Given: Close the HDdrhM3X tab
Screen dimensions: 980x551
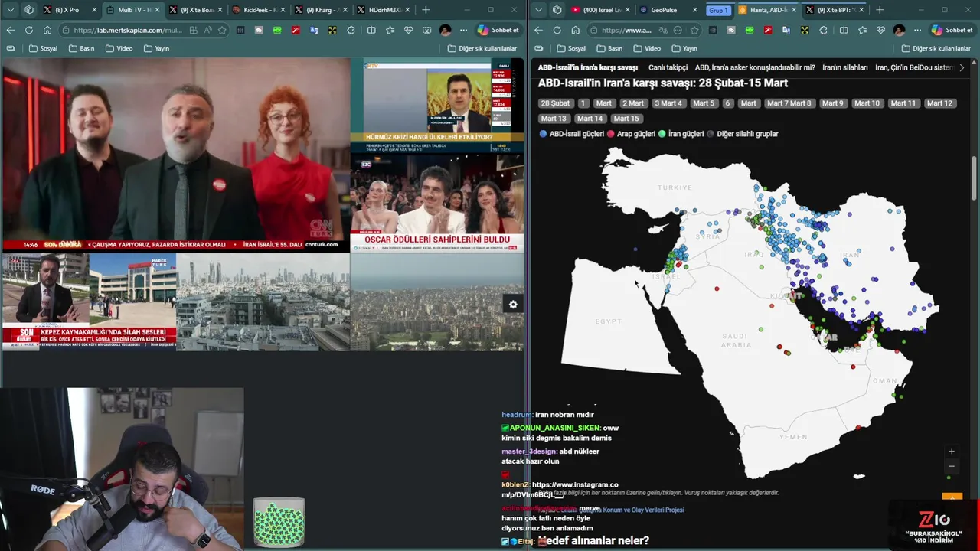Looking at the screenshot, I should [408, 10].
